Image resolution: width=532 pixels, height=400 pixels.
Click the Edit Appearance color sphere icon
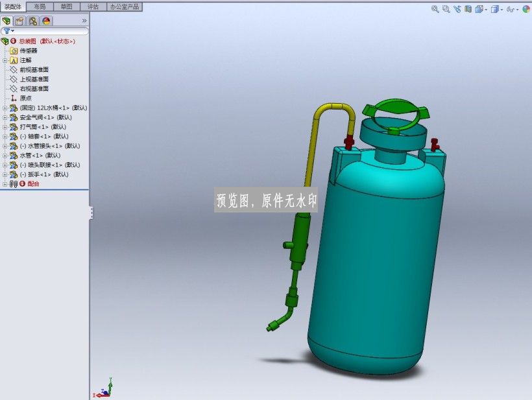(526, 9)
